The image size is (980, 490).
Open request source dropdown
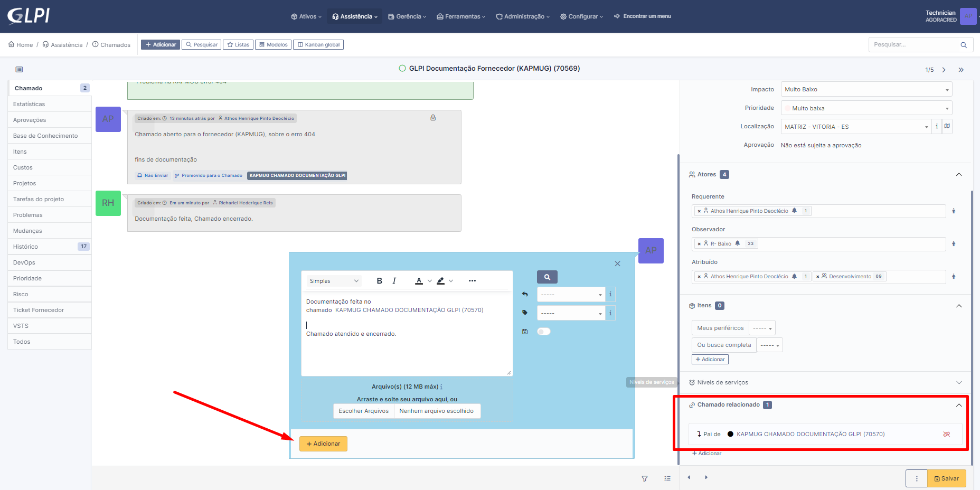coord(571,313)
